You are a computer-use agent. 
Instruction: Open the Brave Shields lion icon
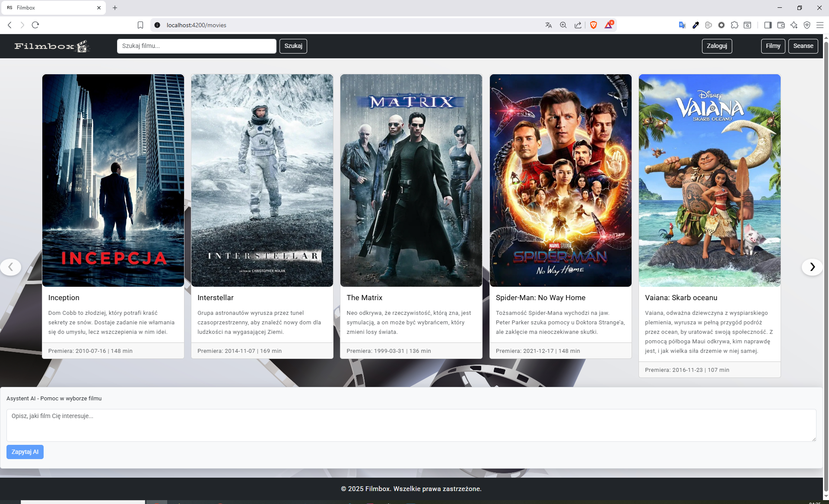[x=594, y=25]
